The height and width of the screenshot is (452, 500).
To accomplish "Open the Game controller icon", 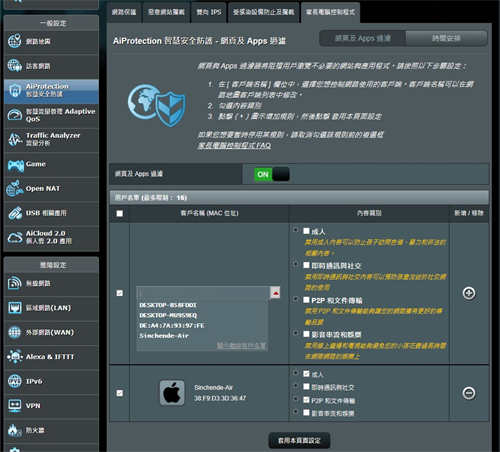I will [15, 165].
